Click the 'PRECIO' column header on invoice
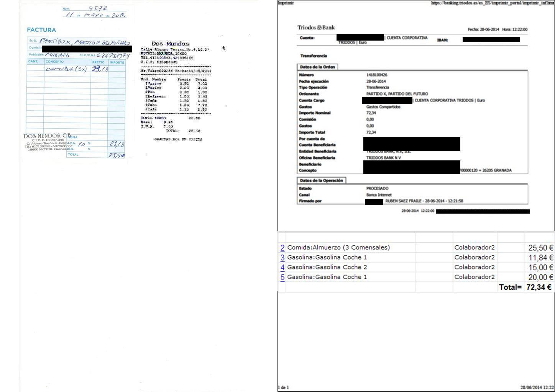Viewport: 555px width, 392px height. coord(99,62)
